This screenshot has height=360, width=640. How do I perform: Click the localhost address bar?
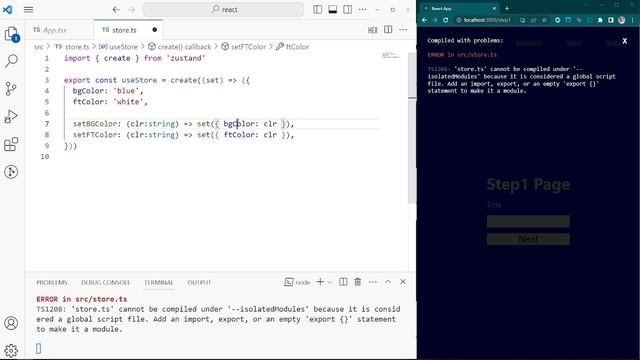pos(487,20)
